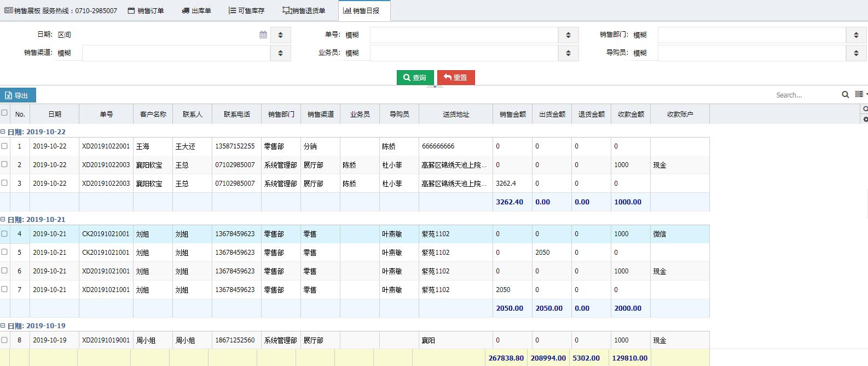Screen dimensions: 868x366
Task: Switch to the 出库单 tab
Action: pos(196,10)
